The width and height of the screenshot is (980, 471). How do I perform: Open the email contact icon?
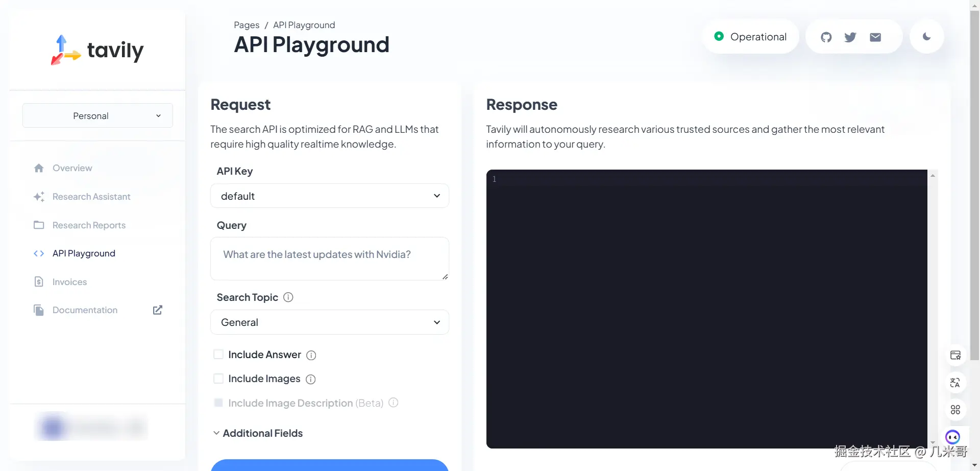click(875, 36)
